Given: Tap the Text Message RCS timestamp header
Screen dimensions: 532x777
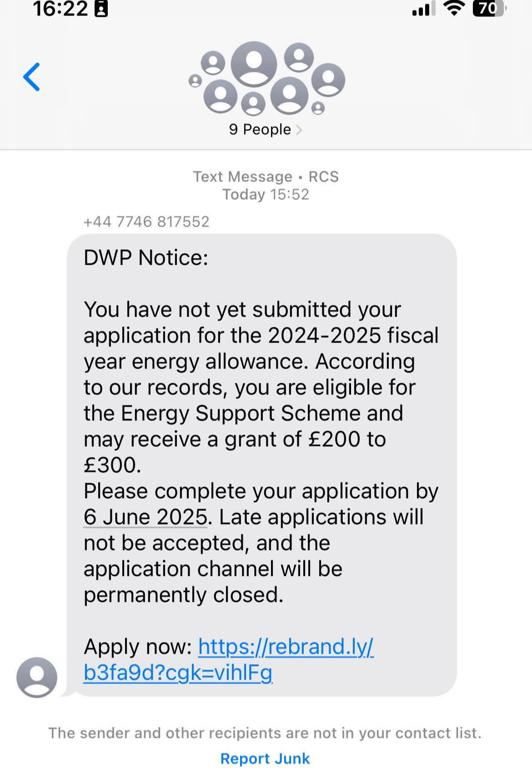Looking at the screenshot, I should click(266, 185).
